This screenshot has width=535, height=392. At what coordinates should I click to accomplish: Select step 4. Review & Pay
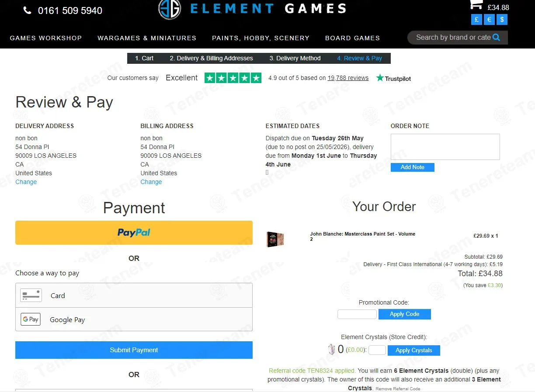pyautogui.click(x=360, y=58)
